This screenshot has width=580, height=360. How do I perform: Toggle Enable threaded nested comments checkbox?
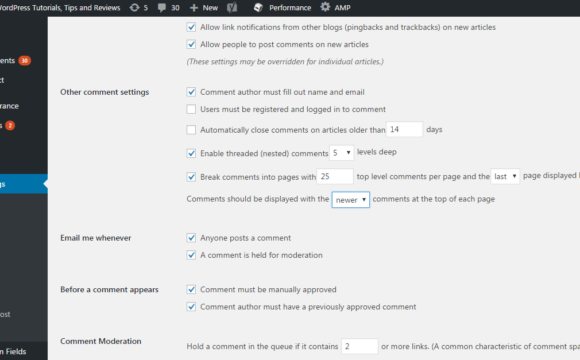(x=191, y=153)
